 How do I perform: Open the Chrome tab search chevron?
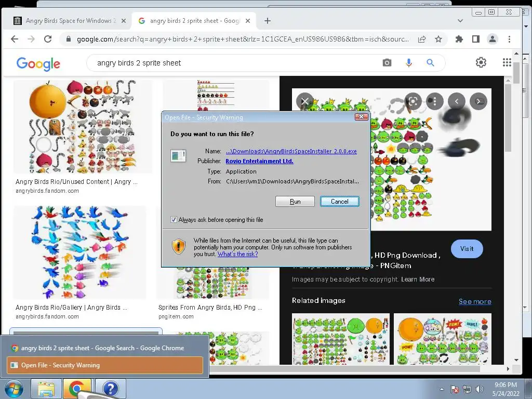point(460,21)
